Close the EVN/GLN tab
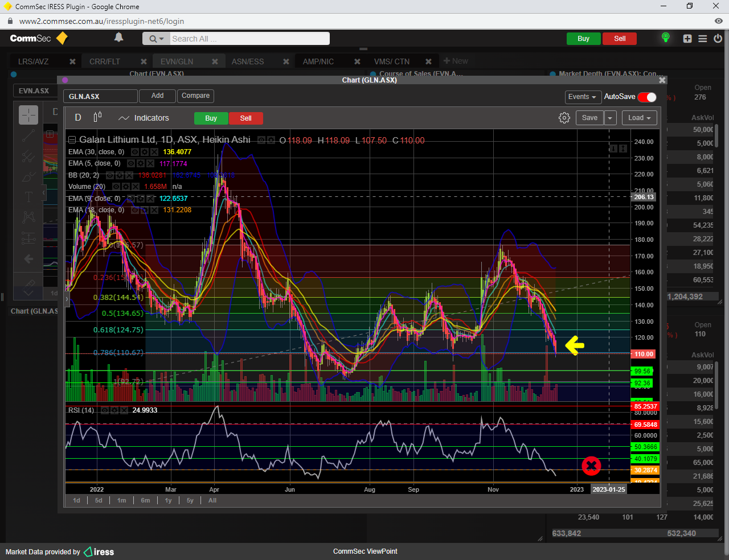 tap(215, 61)
